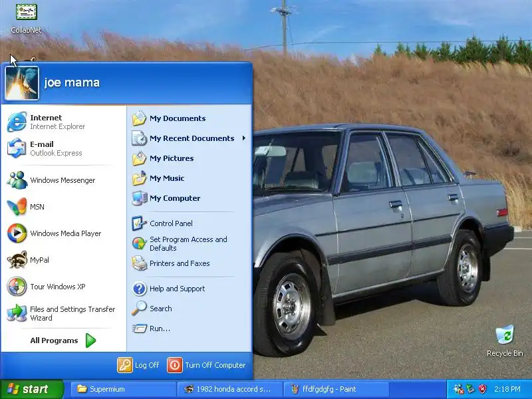Open the Control Panel icon
This screenshot has height=399, width=532.
pos(139,223)
